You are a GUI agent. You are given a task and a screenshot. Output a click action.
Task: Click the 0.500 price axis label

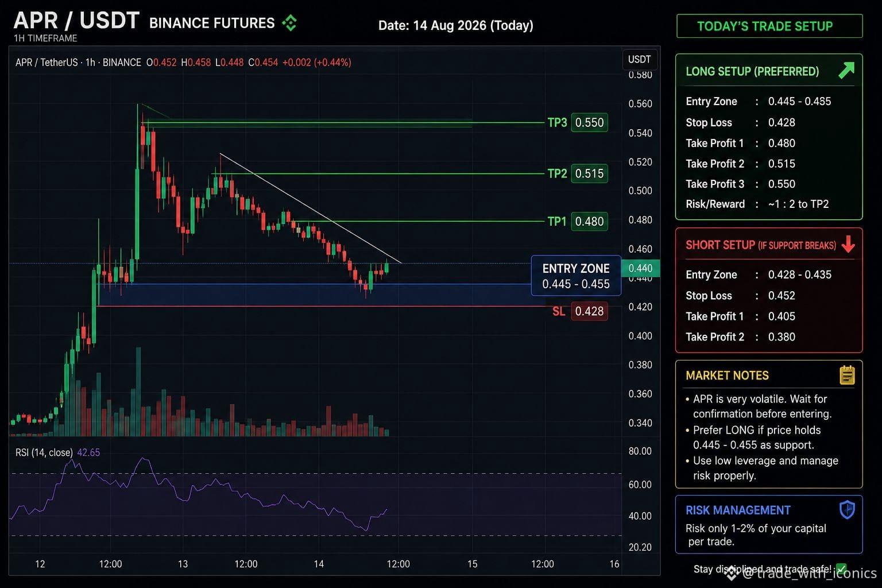coord(640,191)
